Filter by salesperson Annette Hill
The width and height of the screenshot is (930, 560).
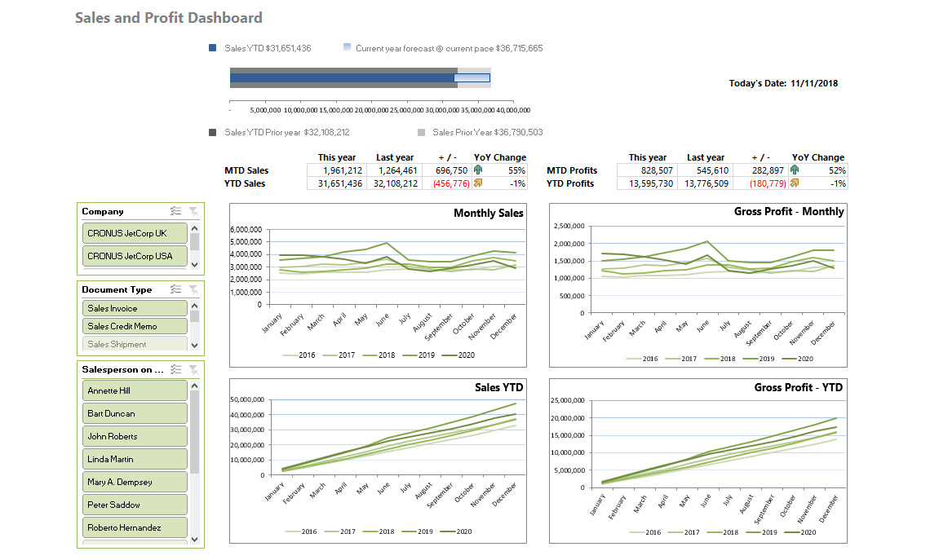point(135,390)
